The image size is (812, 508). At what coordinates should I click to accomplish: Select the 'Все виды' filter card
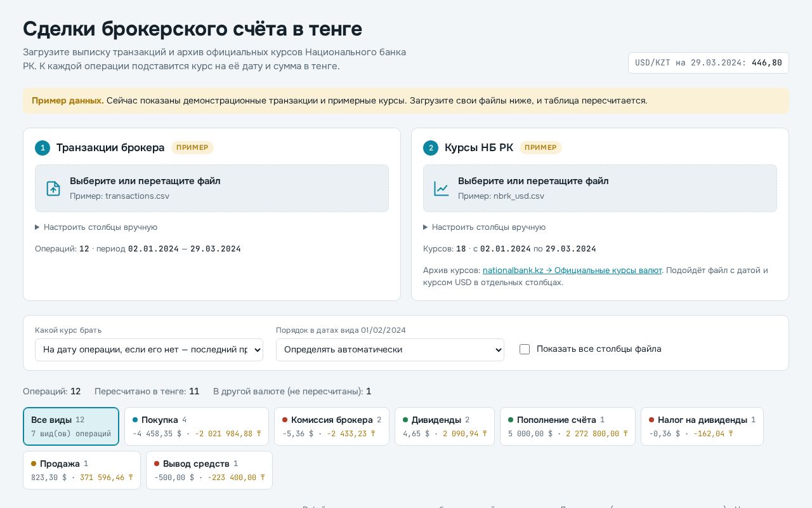71,427
